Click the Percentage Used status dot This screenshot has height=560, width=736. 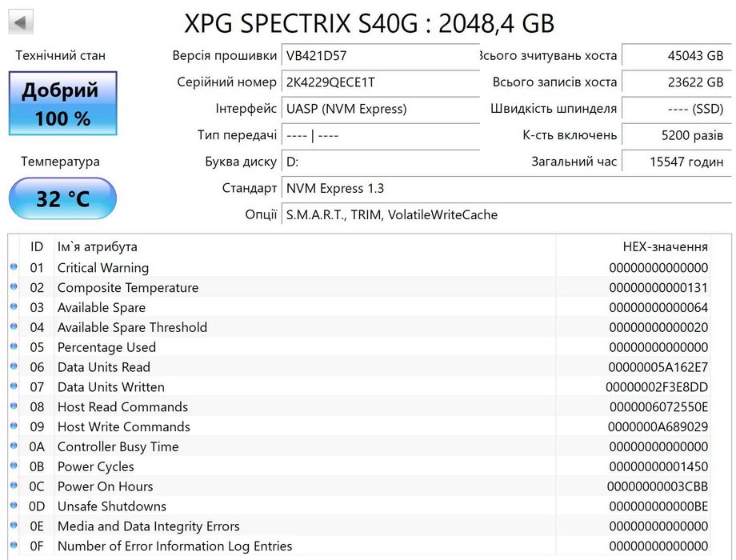14,347
